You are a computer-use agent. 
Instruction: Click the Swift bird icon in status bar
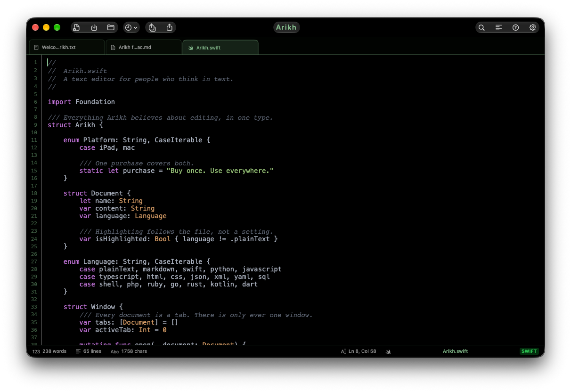pyautogui.click(x=388, y=351)
